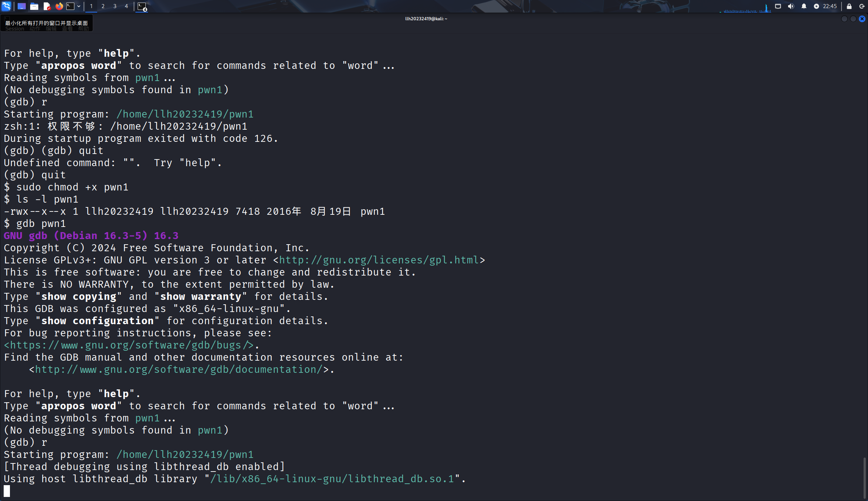Open the terminal emulator launcher
Screen dimensions: 868x501
pyautogui.click(x=70, y=6)
